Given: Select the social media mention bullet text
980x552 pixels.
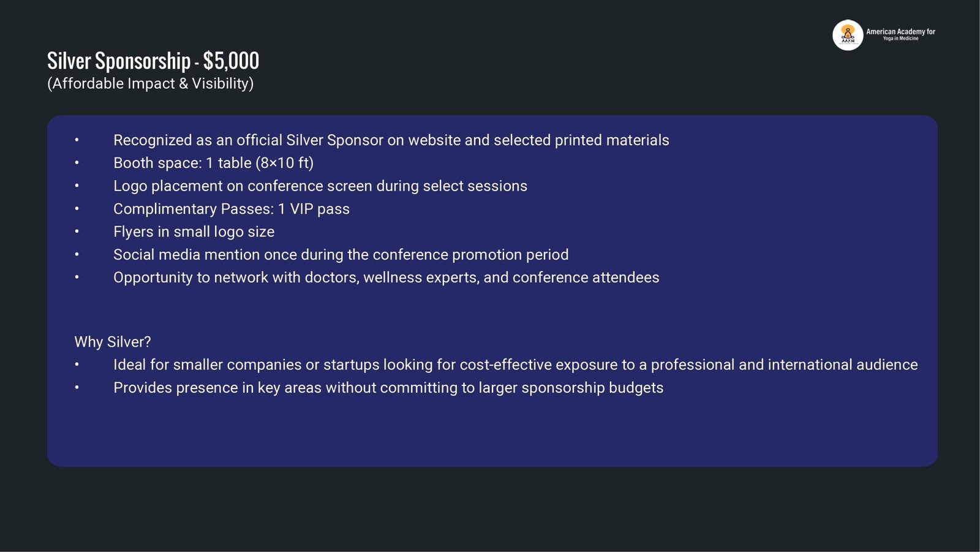Looking at the screenshot, I should (x=341, y=255).
